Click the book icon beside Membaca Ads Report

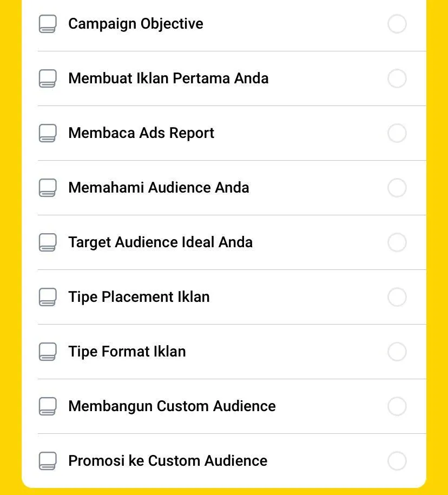pyautogui.click(x=48, y=133)
